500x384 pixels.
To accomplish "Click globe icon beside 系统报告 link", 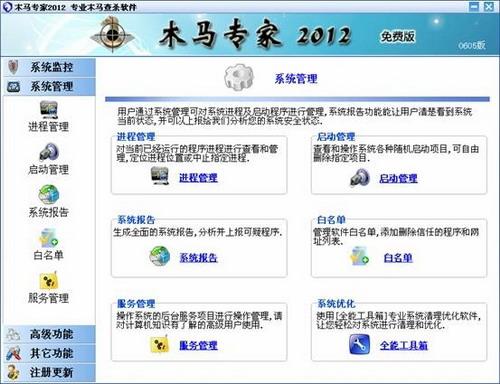I will (160, 256).
